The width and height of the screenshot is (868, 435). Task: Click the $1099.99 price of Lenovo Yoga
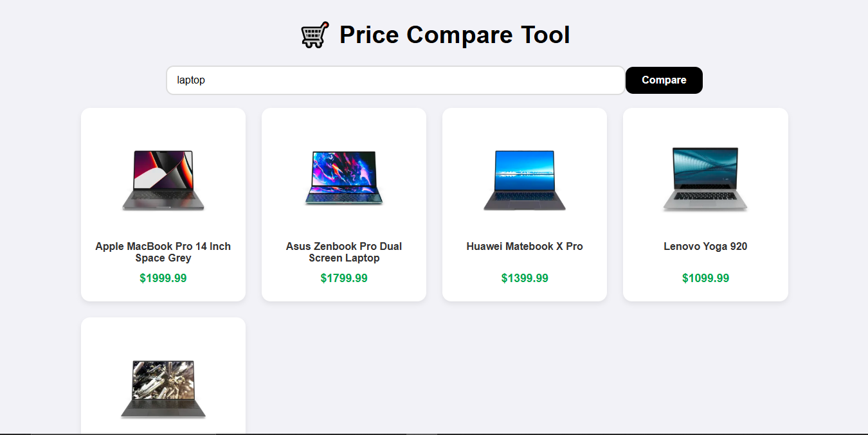(x=705, y=278)
